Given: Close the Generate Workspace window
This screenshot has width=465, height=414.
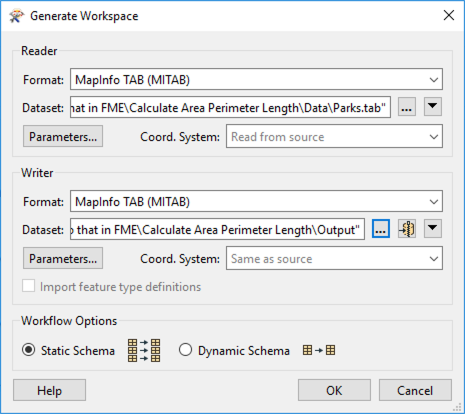Looking at the screenshot, I should [x=449, y=15].
